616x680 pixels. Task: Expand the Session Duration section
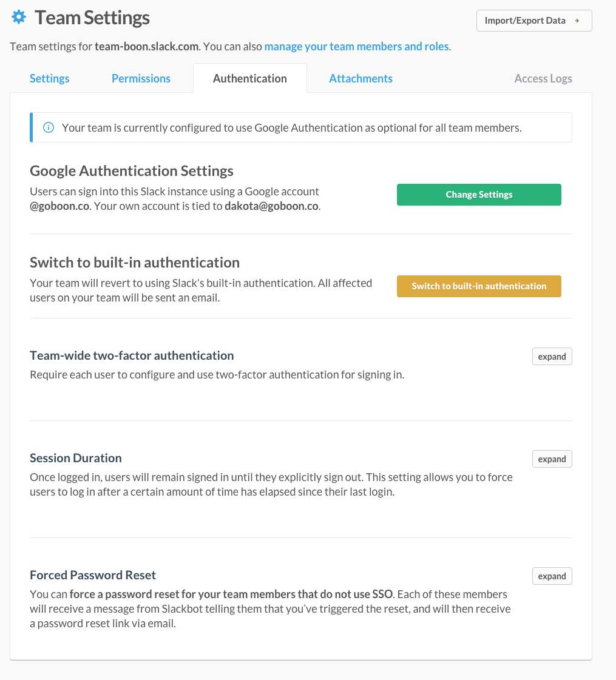coord(552,459)
